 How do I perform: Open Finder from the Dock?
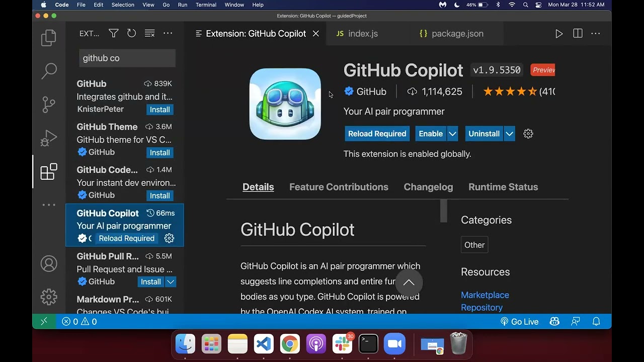pyautogui.click(x=185, y=344)
